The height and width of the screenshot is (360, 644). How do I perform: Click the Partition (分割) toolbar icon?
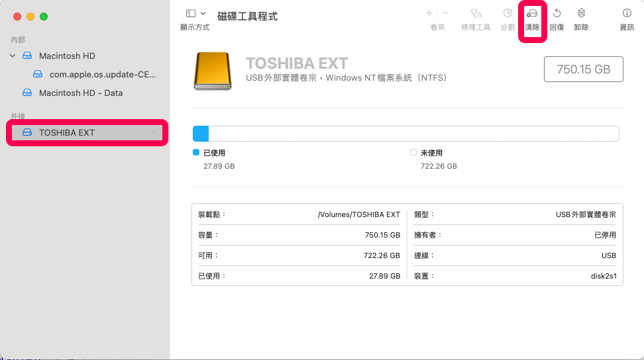[x=508, y=13]
